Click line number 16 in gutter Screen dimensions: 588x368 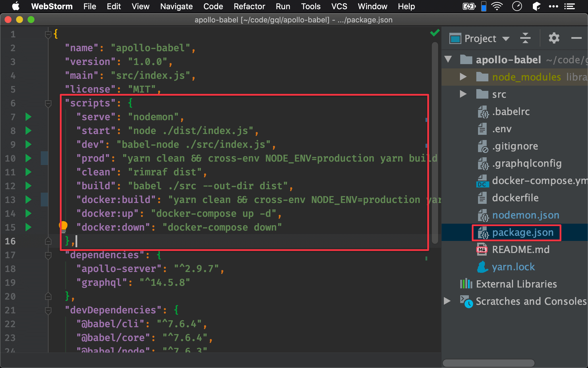[x=10, y=241]
